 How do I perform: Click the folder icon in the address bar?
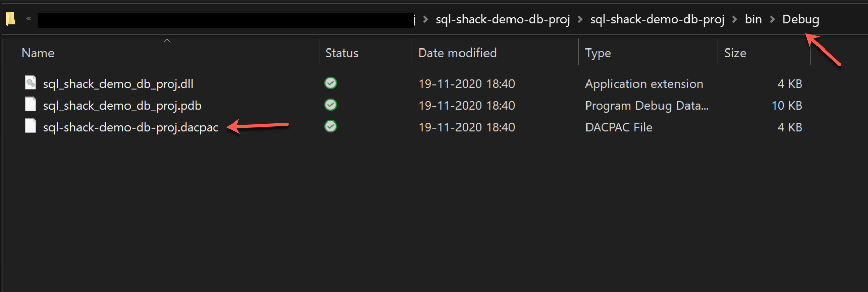point(10,19)
